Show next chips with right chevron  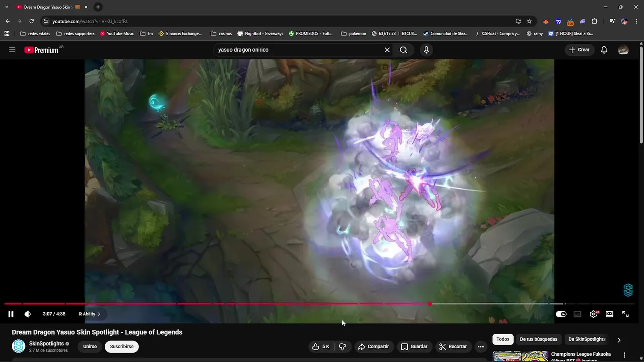pos(619,340)
